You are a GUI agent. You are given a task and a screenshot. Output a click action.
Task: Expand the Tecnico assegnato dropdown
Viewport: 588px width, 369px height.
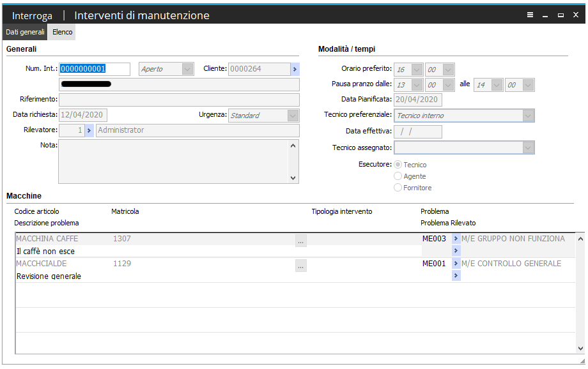tap(528, 147)
